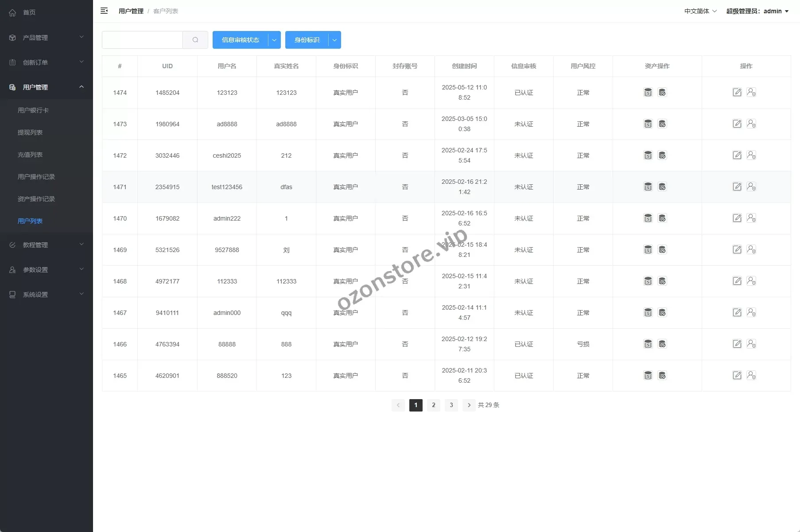The height and width of the screenshot is (532, 800).
Task: Go to page 2 of results
Action: tap(433, 405)
